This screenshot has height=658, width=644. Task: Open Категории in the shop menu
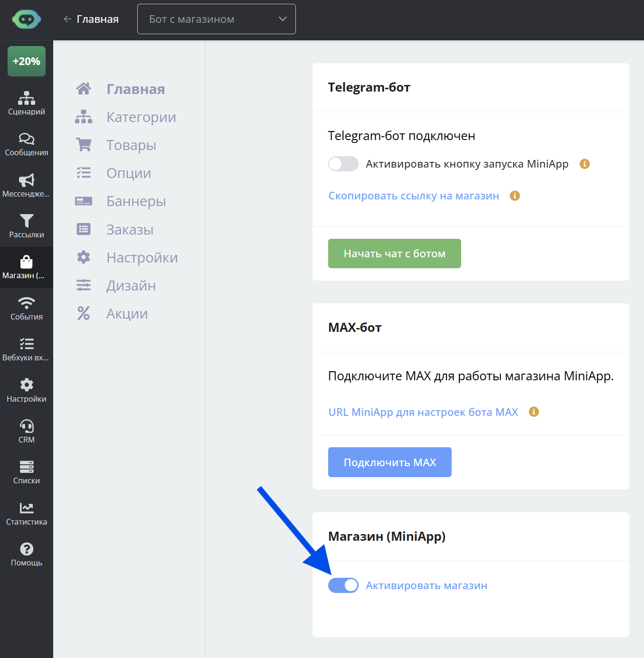[126, 117]
